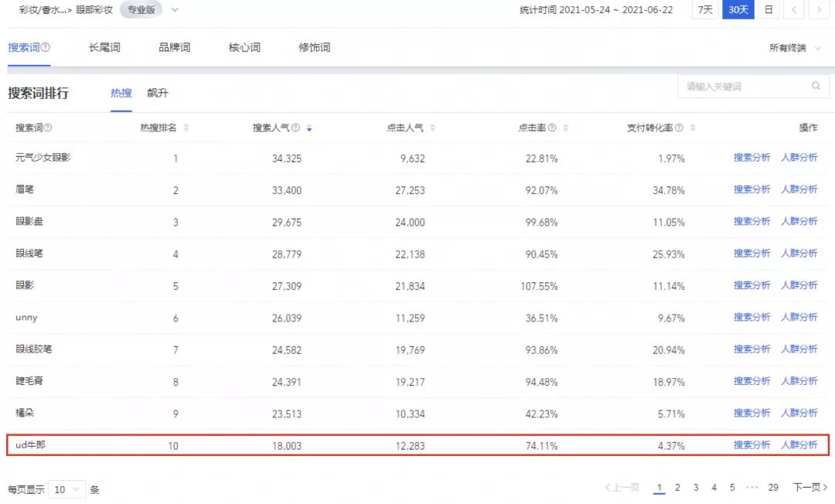Image resolution: width=835 pixels, height=504 pixels.
Task: Click the 7天 time range button
Action: click(x=704, y=11)
